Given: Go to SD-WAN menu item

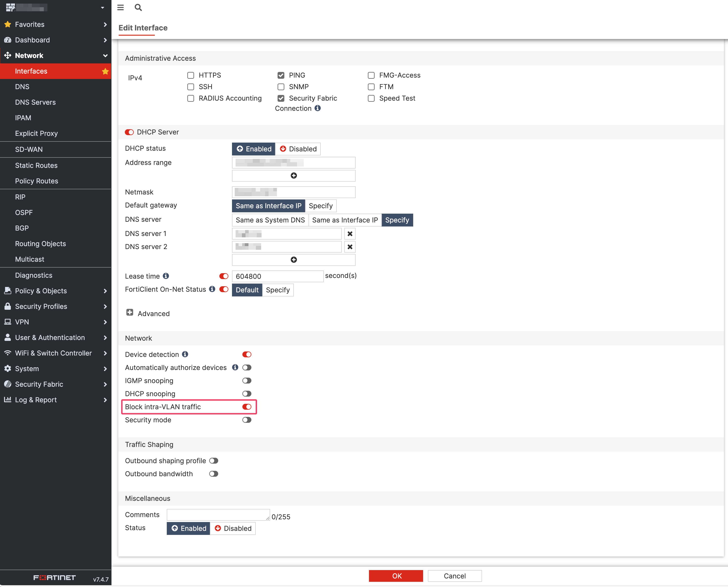Looking at the screenshot, I should point(29,149).
